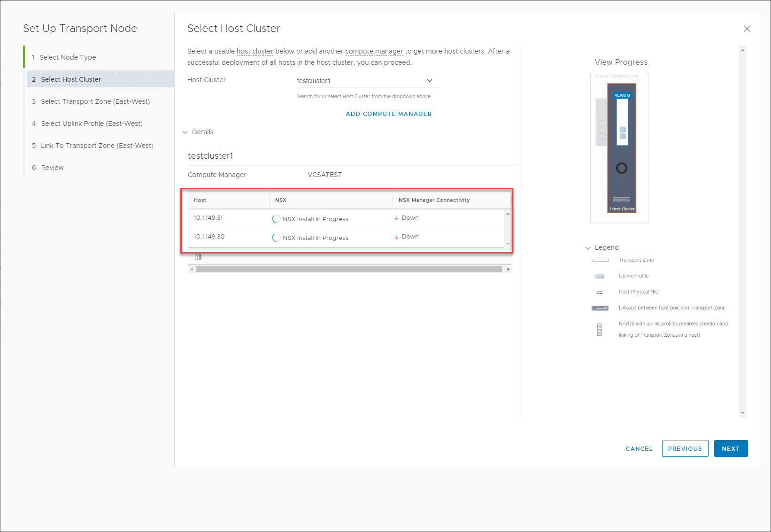The height and width of the screenshot is (532, 771).
Task: Collapse the Details section
Action: pyautogui.click(x=185, y=132)
